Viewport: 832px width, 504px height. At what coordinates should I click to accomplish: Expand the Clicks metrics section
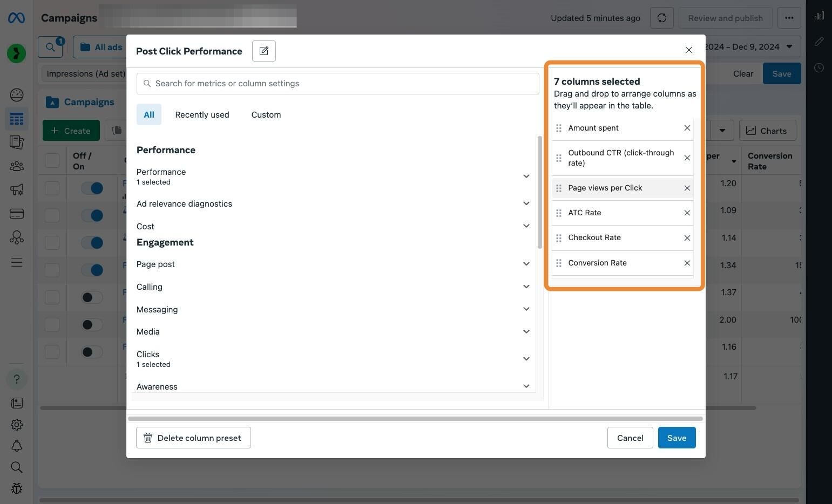click(333, 359)
